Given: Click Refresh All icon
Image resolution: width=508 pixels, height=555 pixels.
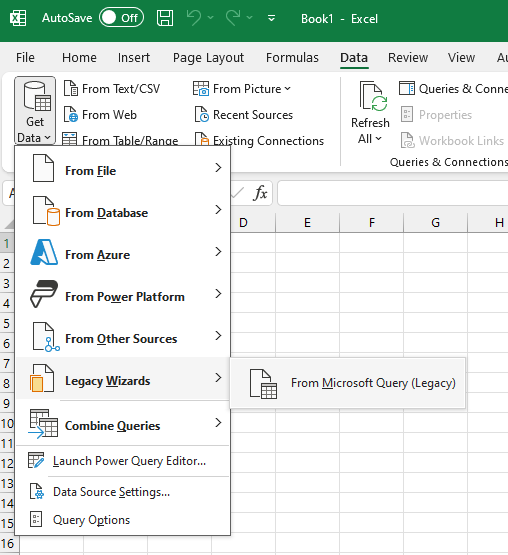Looking at the screenshot, I should [373, 96].
